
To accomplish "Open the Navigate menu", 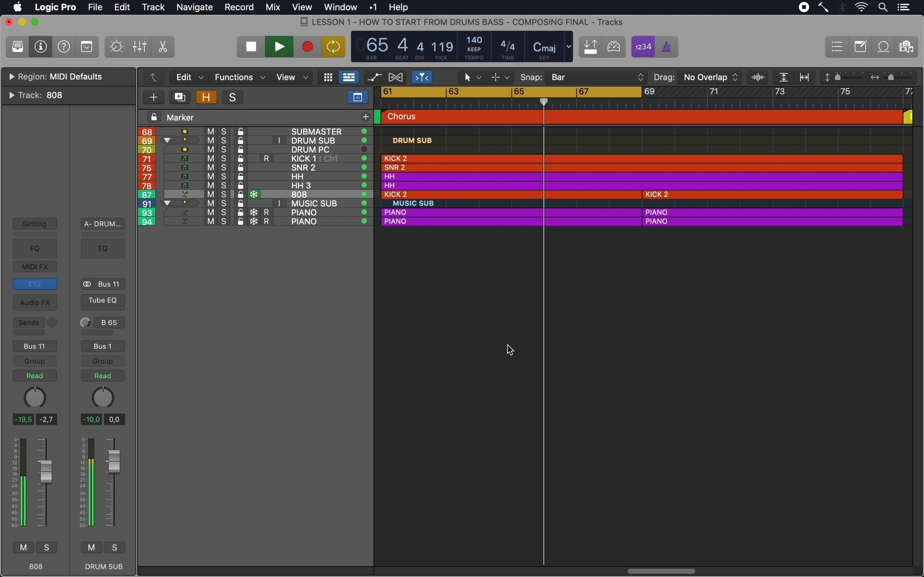I will point(195,7).
